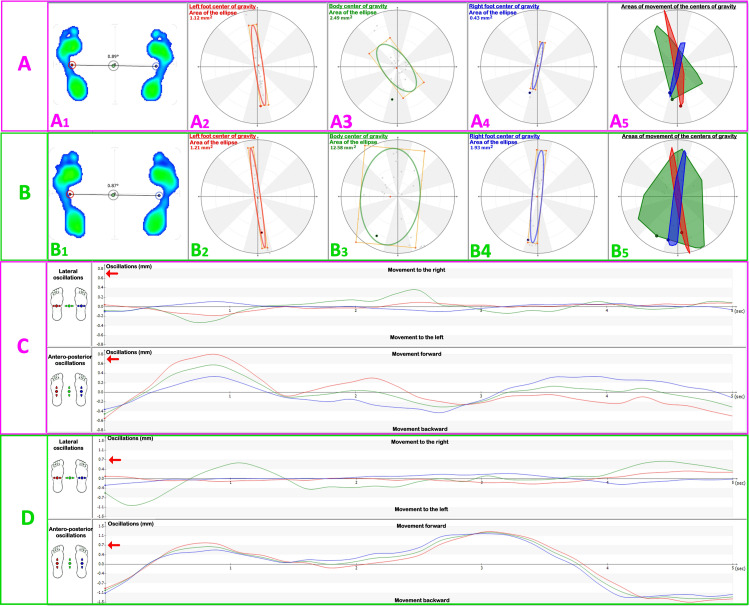Viewport: 750px width, 606px height.
Task: Click 'Movement backward' label in panel C
Action: pyautogui.click(x=419, y=429)
